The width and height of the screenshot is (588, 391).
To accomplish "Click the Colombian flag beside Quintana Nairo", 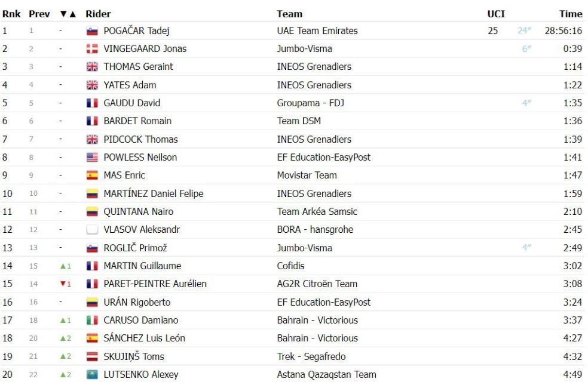I will [92, 211].
